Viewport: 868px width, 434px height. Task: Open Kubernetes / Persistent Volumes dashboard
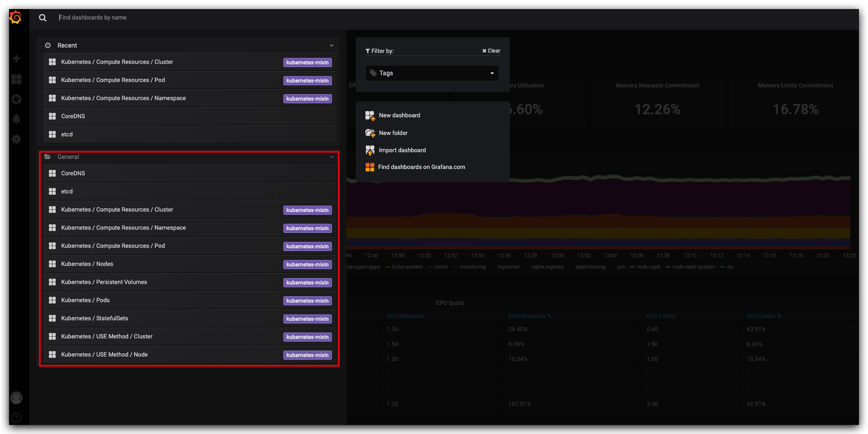(190, 282)
